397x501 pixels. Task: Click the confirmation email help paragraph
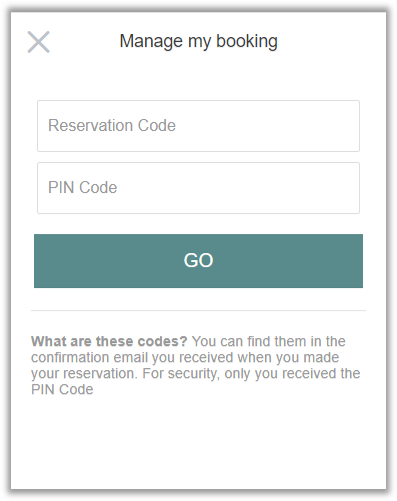pyautogui.click(x=196, y=365)
